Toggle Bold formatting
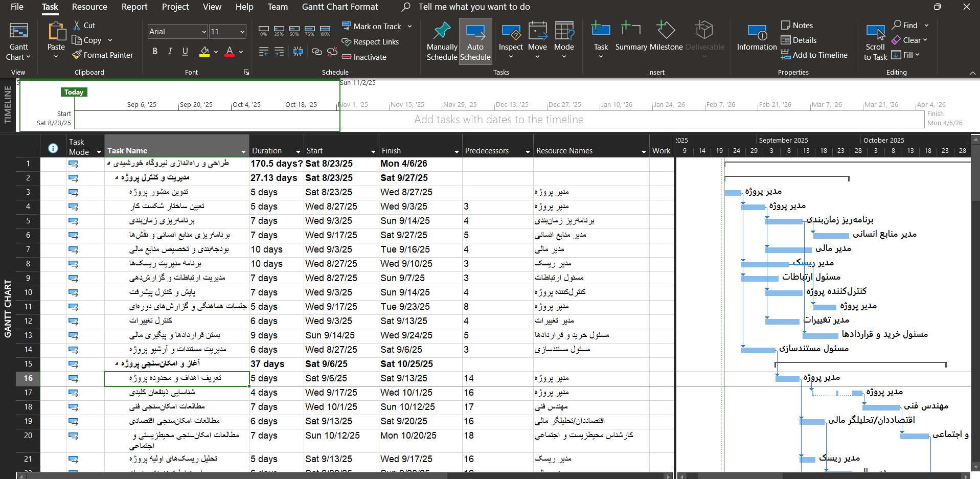 click(155, 51)
